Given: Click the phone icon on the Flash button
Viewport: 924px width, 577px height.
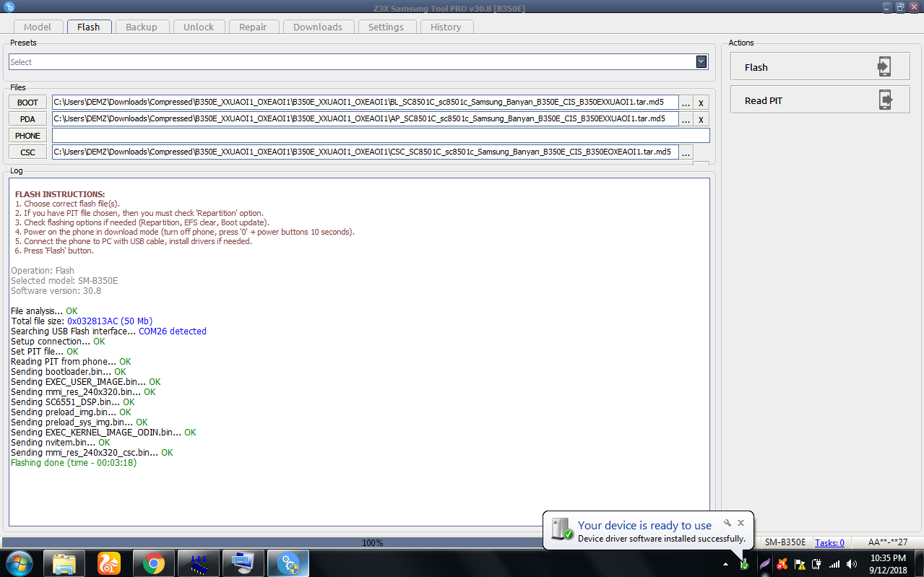Looking at the screenshot, I should [884, 66].
